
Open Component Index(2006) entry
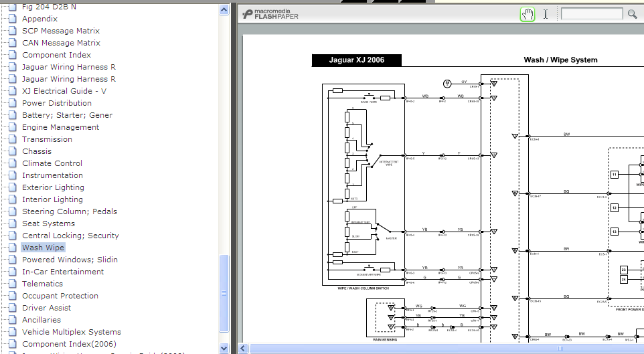tap(70, 344)
